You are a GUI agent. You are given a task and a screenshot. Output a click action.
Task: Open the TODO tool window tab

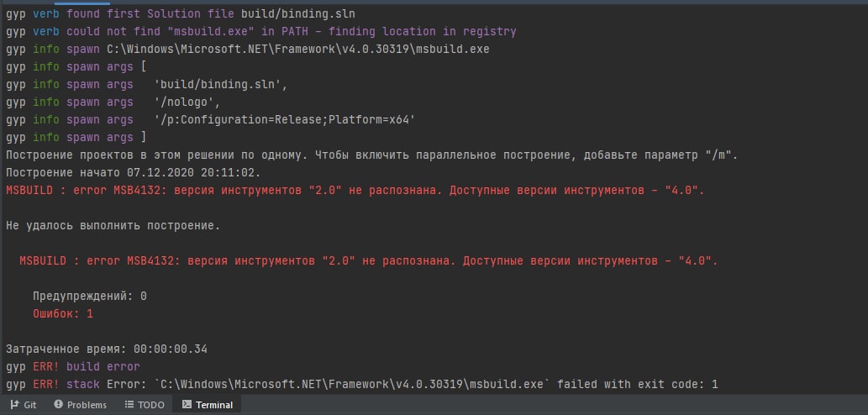(x=145, y=405)
